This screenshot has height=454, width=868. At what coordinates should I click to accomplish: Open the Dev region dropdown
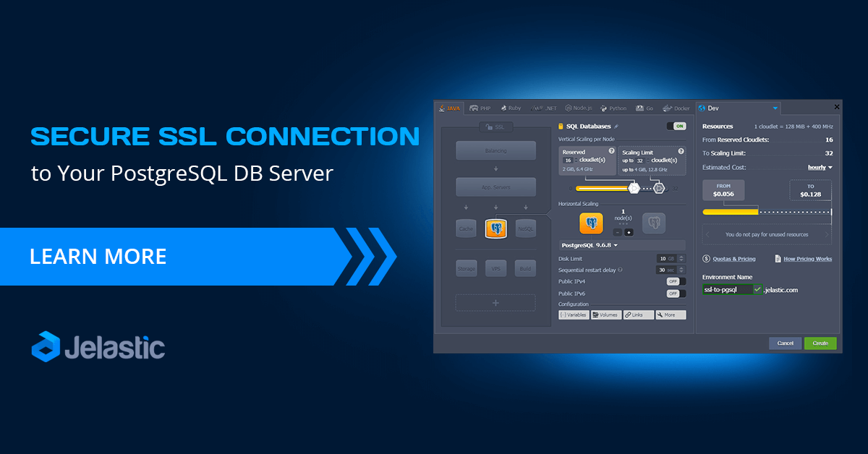coord(775,108)
